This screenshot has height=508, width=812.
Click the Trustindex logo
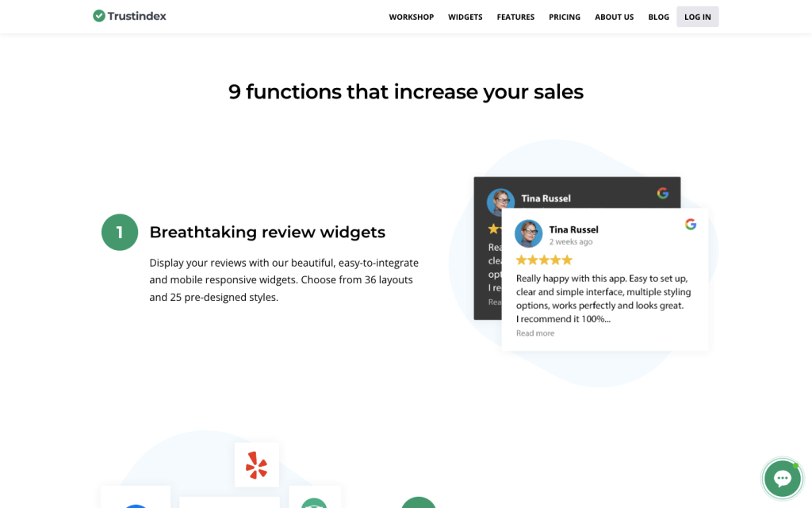129,16
